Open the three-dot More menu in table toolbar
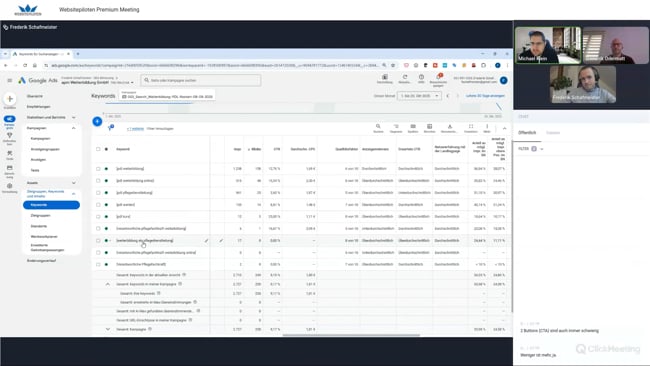The width and height of the screenshot is (650, 366). click(487, 126)
